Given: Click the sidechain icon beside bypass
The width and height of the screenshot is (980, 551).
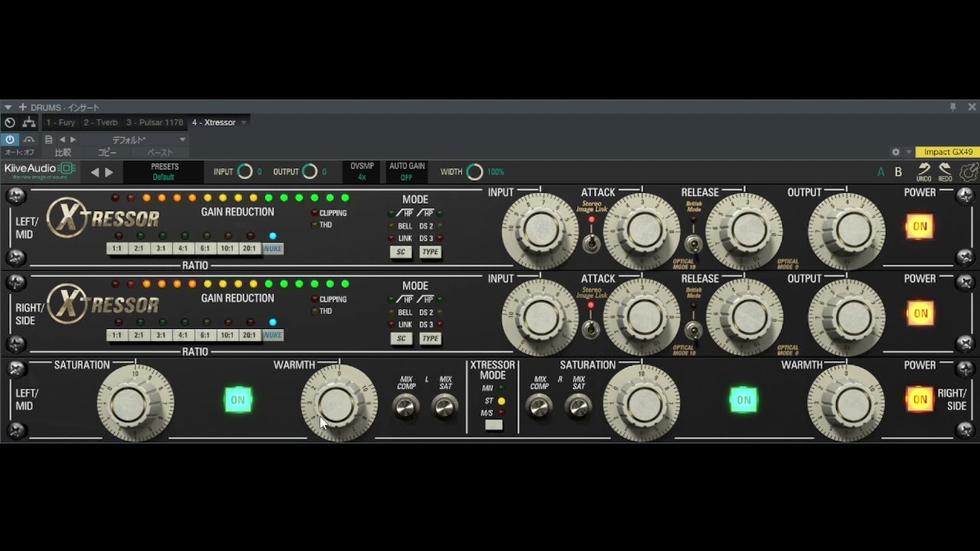Looking at the screenshot, I should pos(29,140).
